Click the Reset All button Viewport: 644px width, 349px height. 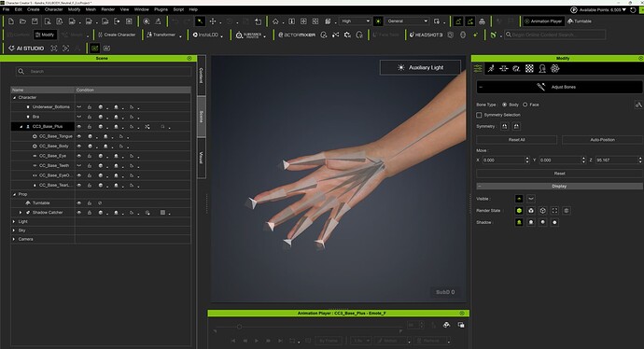click(x=517, y=140)
